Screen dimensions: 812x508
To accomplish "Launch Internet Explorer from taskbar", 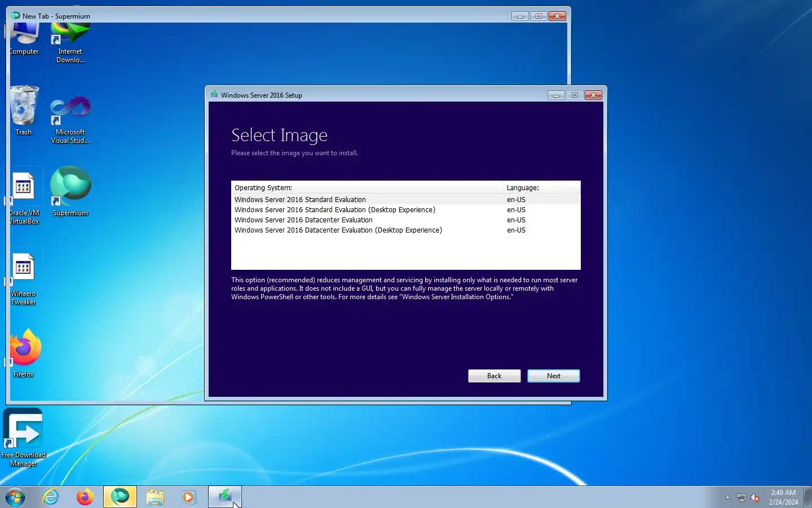I will click(51, 497).
